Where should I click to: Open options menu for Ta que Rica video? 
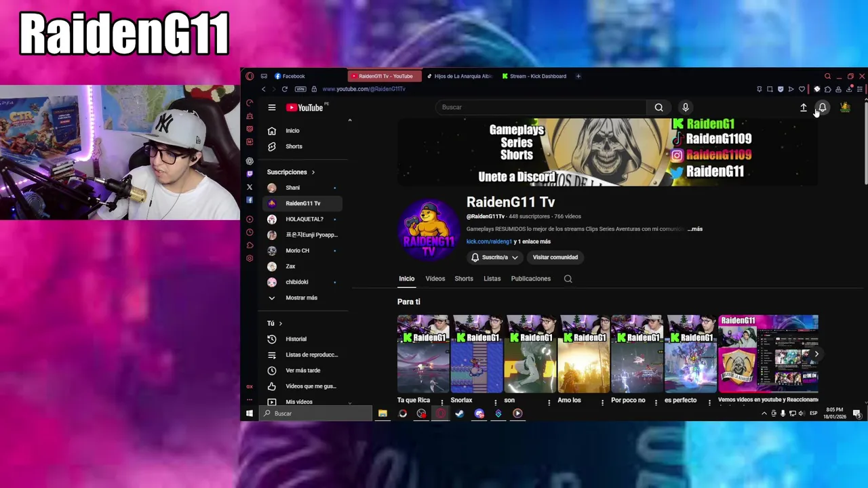coord(442,402)
